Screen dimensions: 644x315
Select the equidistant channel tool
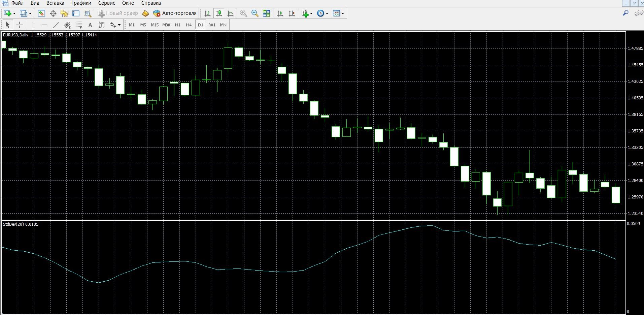pos(67,25)
